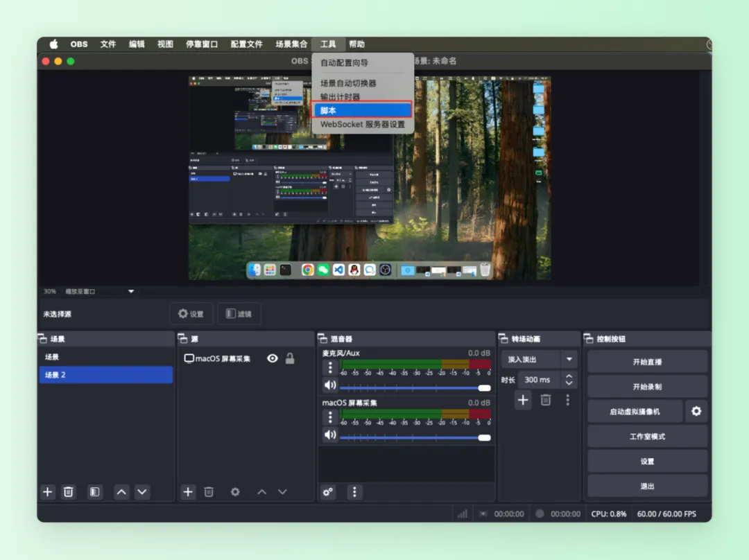Open virtual camera settings gear icon

pos(696,411)
